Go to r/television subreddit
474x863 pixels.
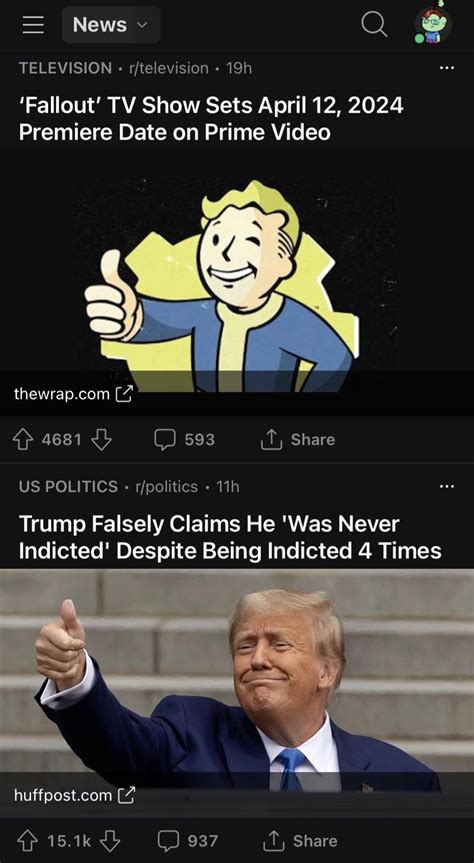(x=168, y=68)
